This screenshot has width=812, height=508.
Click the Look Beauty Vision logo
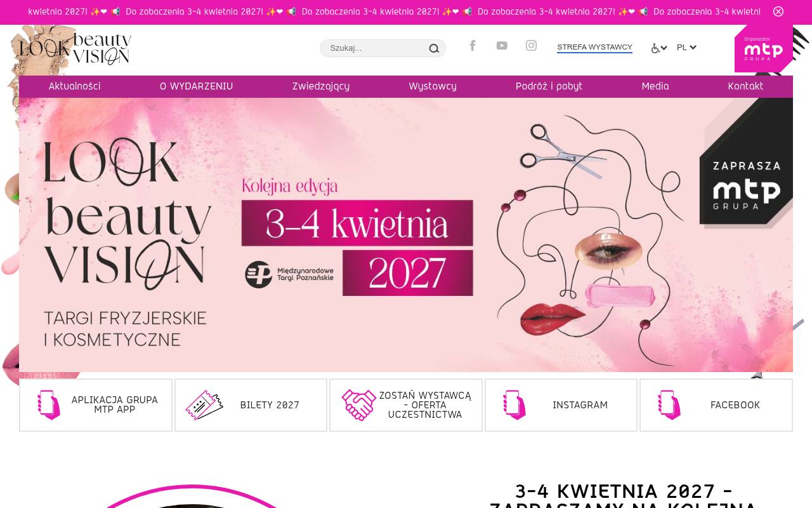tap(75, 50)
